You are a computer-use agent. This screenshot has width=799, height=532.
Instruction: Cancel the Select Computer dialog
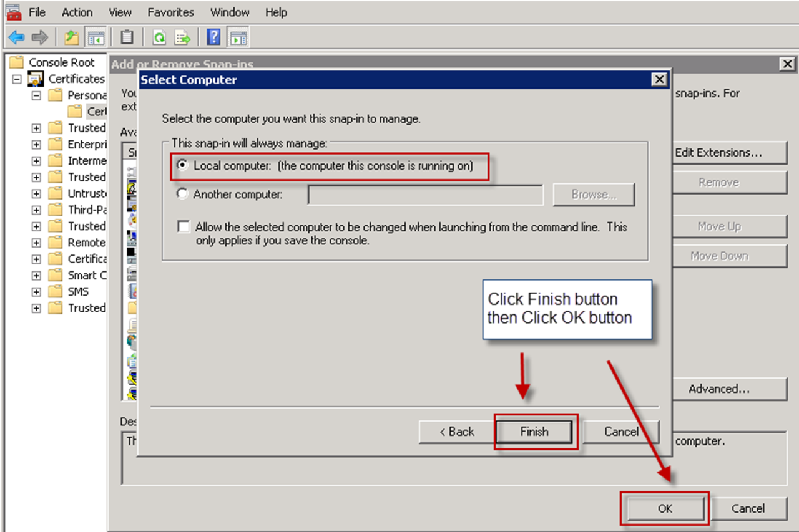tap(622, 432)
